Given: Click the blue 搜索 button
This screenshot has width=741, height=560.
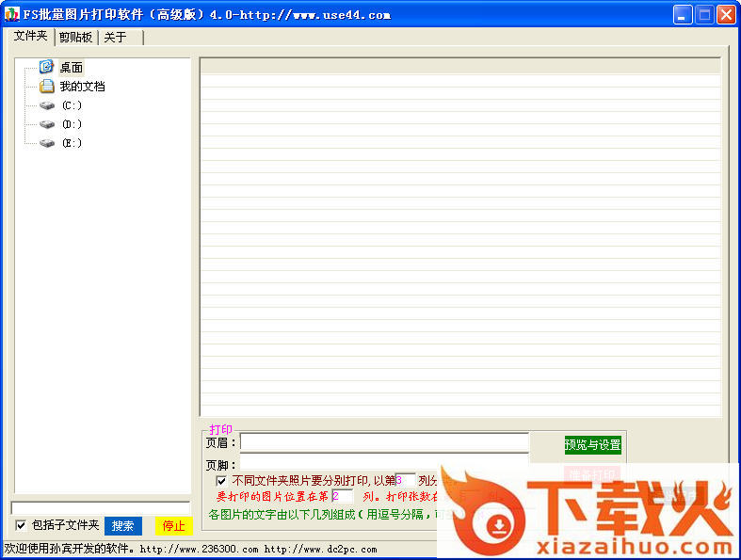Looking at the screenshot, I should click(122, 525).
